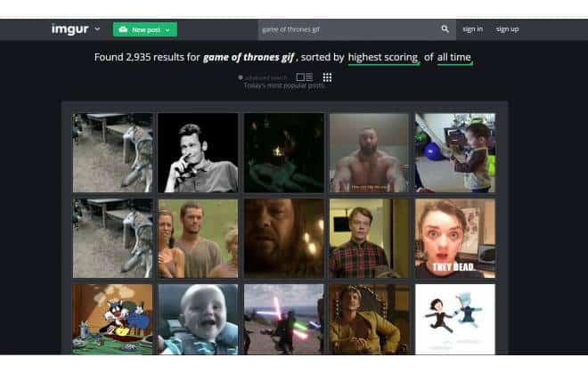Image resolution: width=588 pixels, height=374 pixels.
Task: Click the upload cloud icon in New post
Action: [x=123, y=29]
